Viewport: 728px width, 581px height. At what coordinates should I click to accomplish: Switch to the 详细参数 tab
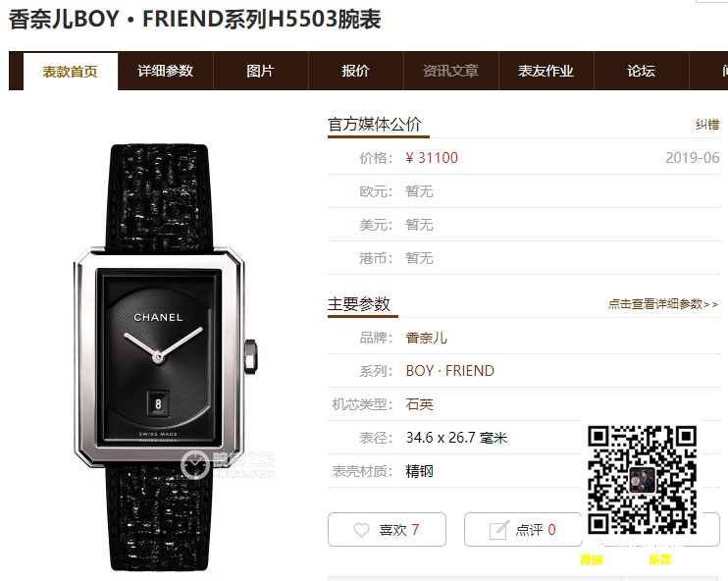pos(165,71)
